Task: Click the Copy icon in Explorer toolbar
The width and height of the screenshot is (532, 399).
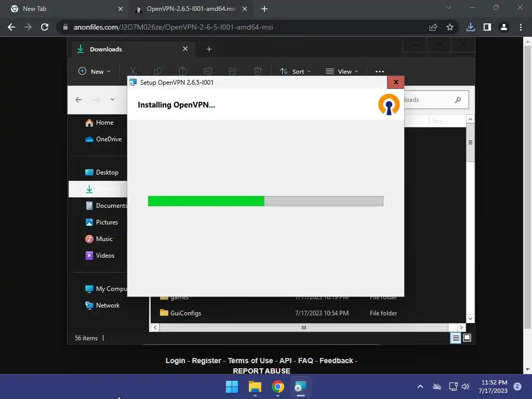Action: [158, 71]
